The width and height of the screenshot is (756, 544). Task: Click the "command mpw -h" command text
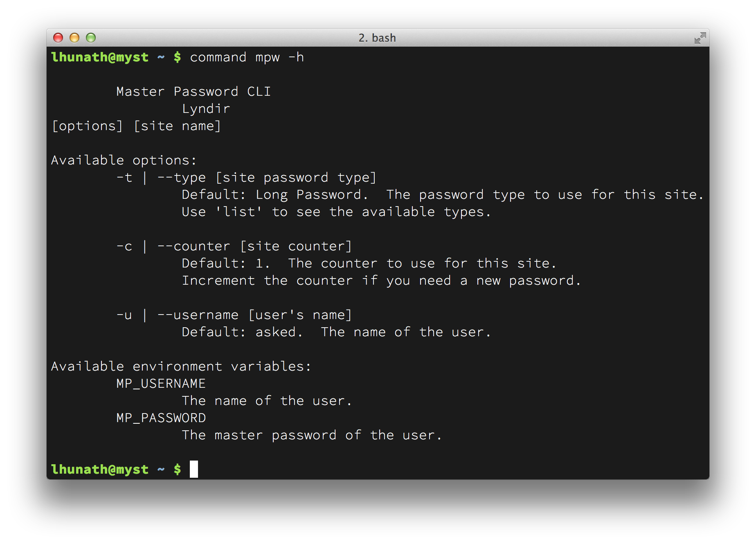[x=247, y=57]
